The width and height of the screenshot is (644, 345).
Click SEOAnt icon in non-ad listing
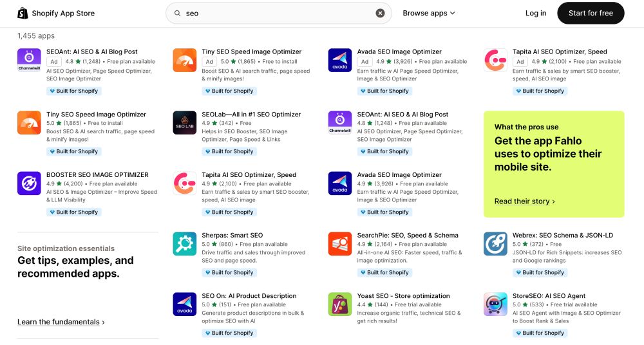click(x=339, y=122)
